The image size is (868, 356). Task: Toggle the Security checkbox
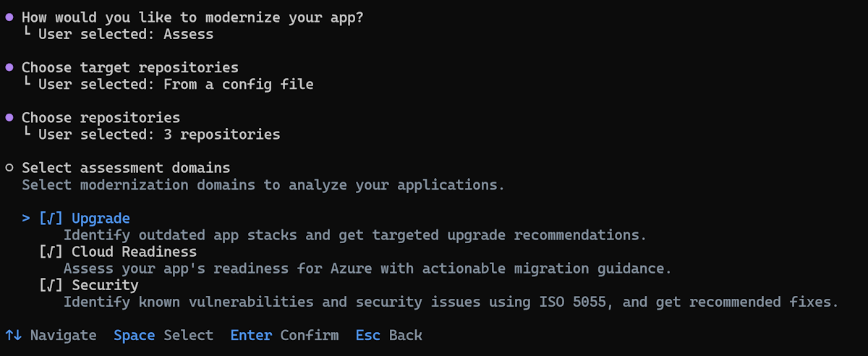pyautogui.click(x=51, y=285)
